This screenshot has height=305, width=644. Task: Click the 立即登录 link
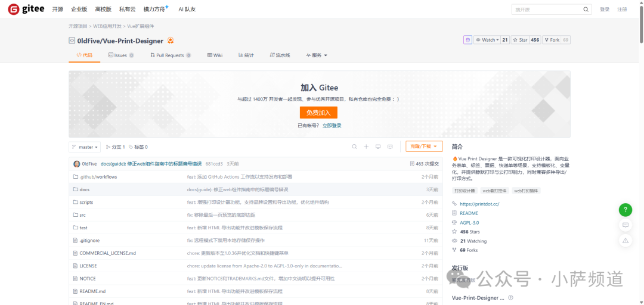pyautogui.click(x=332, y=126)
